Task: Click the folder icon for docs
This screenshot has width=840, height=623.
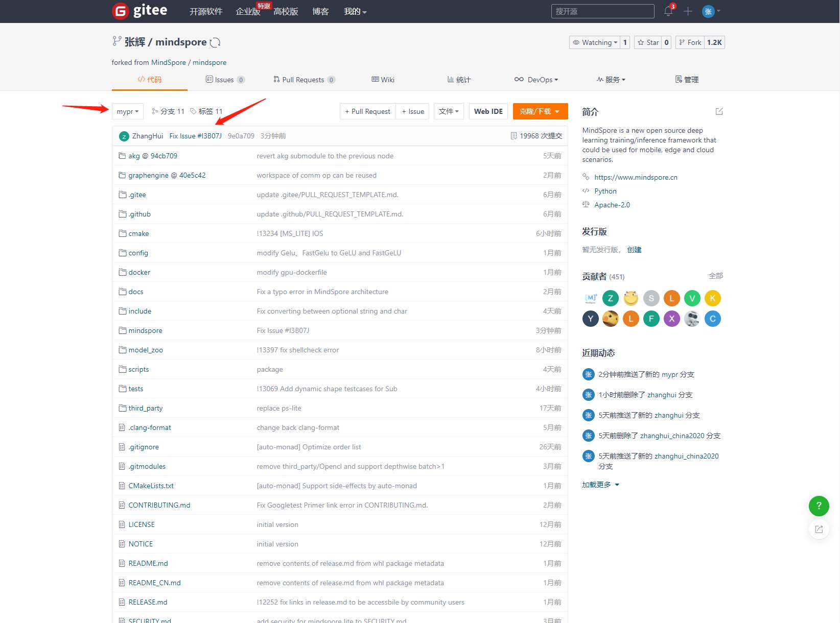Action: click(122, 292)
